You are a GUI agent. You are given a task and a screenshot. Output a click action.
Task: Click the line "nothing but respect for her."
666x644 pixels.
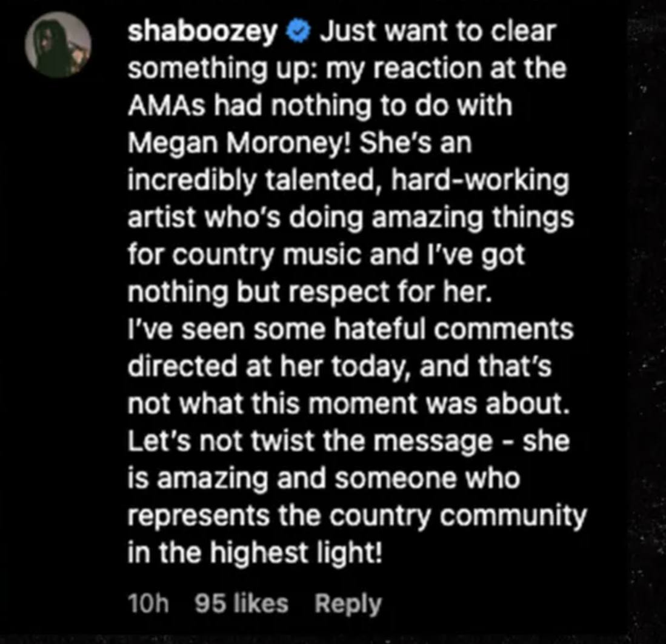point(310,292)
